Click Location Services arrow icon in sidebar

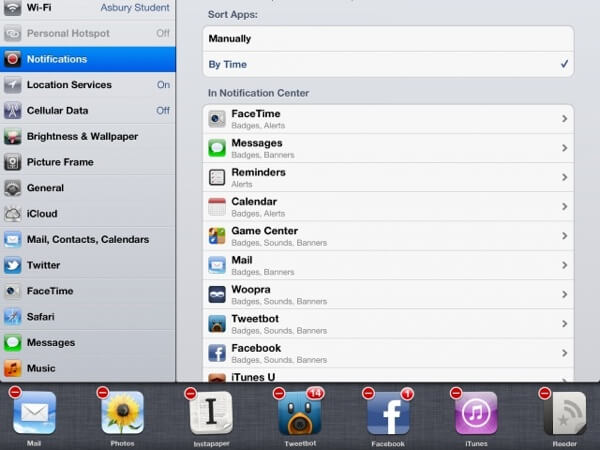(x=13, y=85)
